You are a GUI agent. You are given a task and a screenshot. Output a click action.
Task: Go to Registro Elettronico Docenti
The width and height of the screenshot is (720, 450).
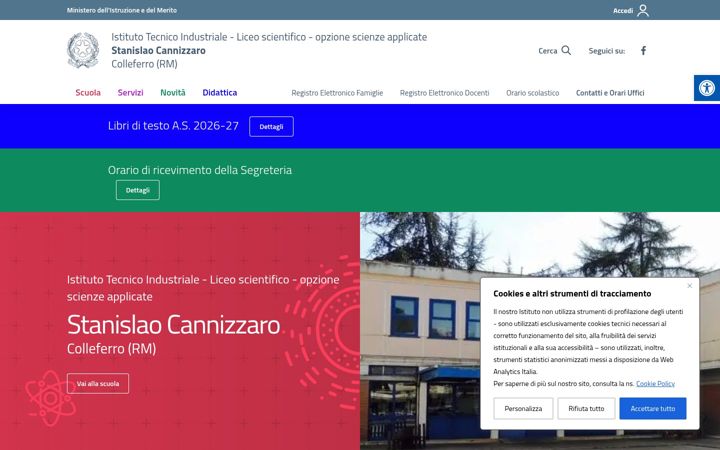(444, 93)
